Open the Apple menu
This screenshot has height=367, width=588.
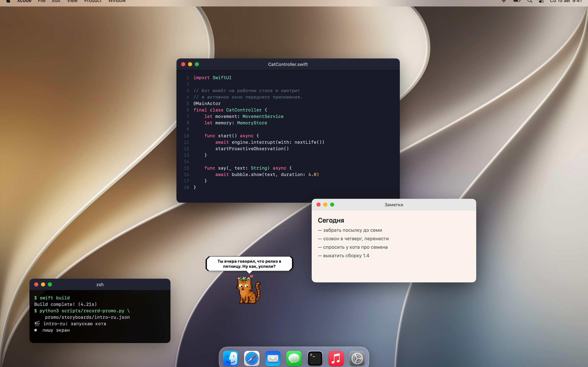8,1
